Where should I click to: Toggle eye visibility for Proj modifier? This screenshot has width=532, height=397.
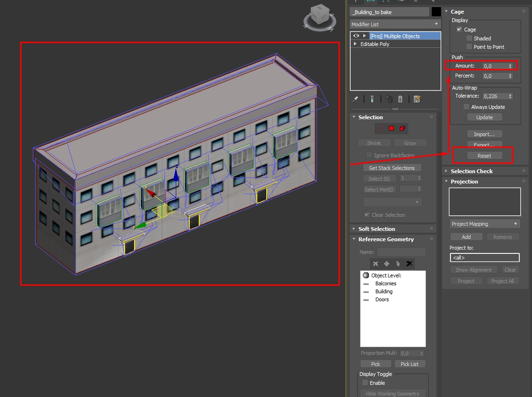pos(356,36)
